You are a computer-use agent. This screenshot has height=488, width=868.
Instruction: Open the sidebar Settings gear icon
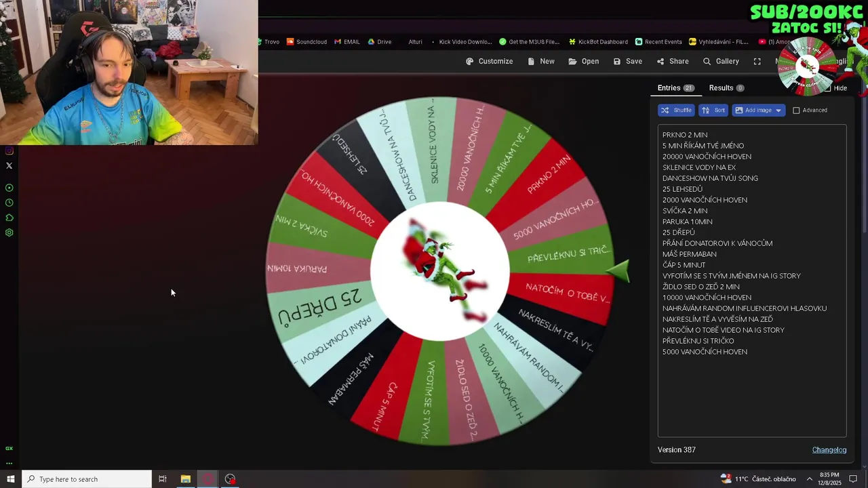click(x=9, y=232)
